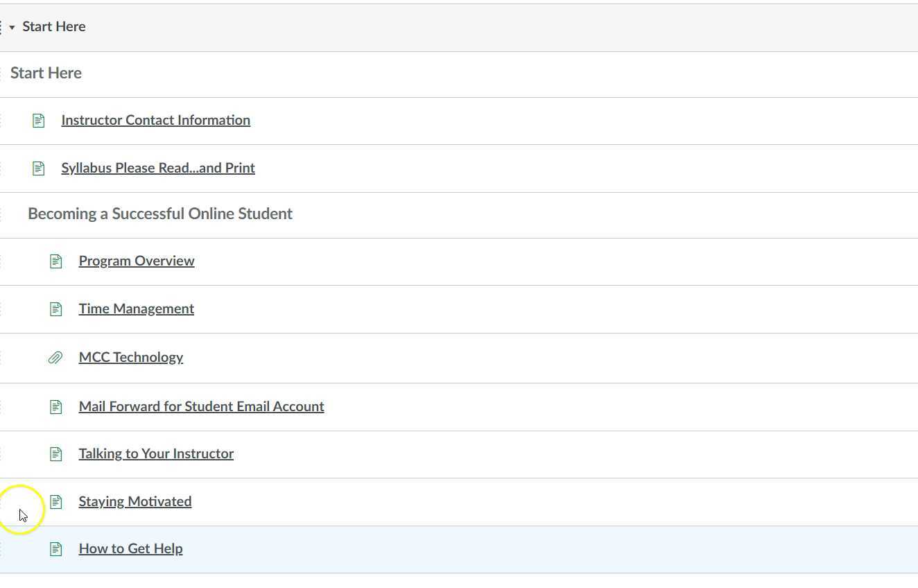Viewport: 918px width, 588px height.
Task: Click page icon next to Syllabus item
Action: click(39, 168)
